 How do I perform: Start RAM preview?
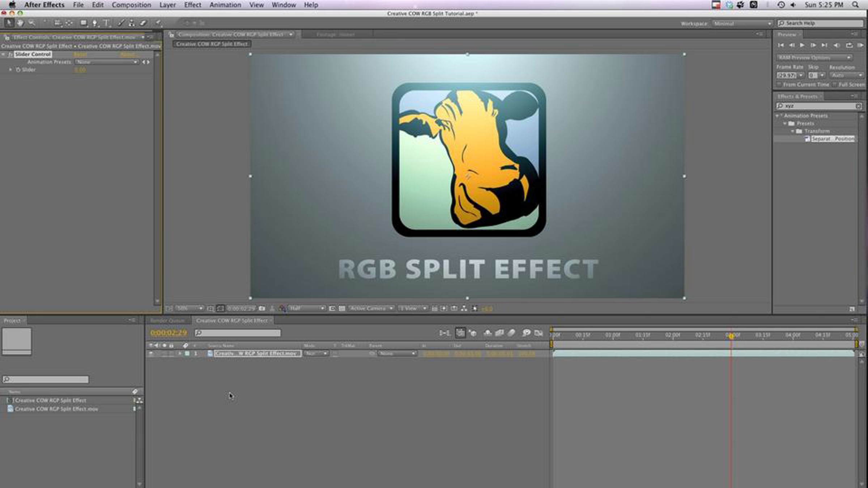(x=860, y=45)
